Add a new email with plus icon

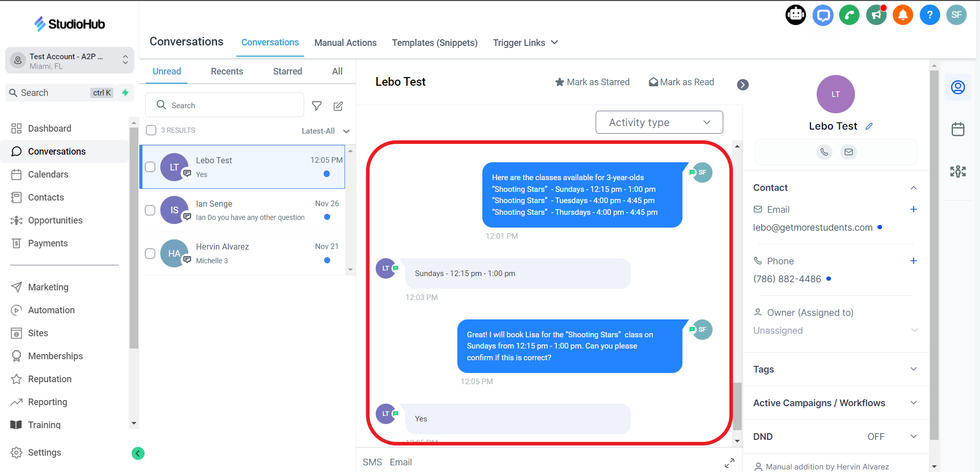point(914,209)
